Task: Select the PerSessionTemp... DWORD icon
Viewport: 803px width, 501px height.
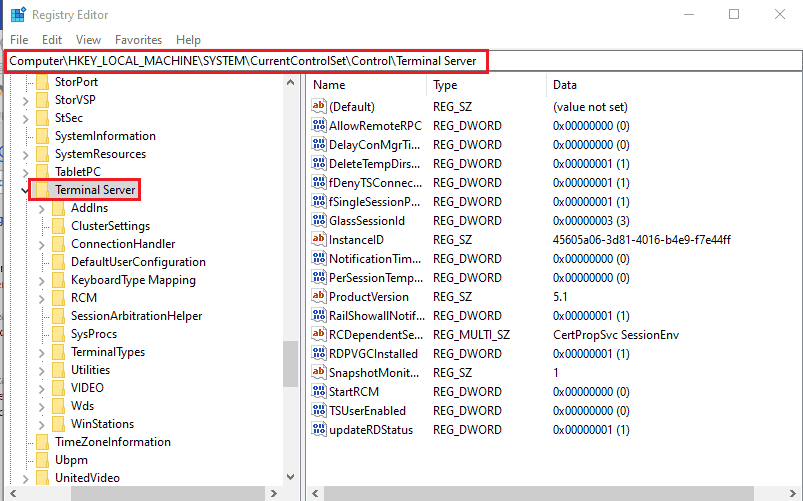Action: [319, 277]
